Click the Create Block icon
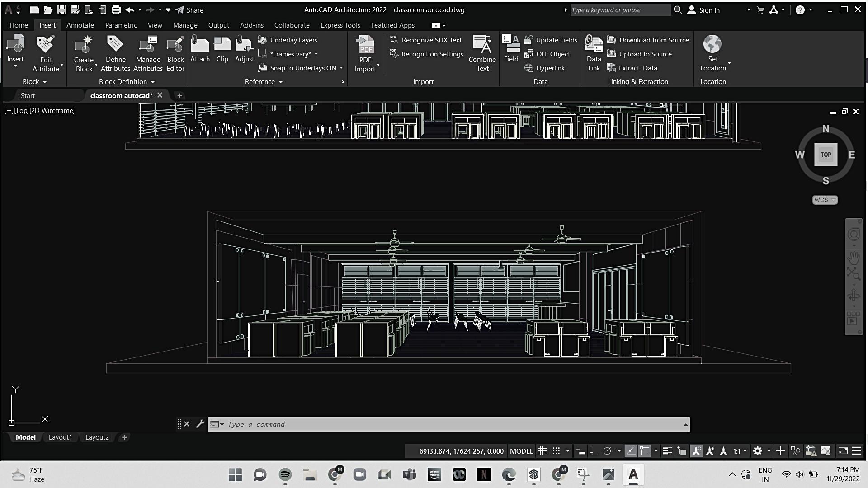This screenshot has width=868, height=488. 84,44
